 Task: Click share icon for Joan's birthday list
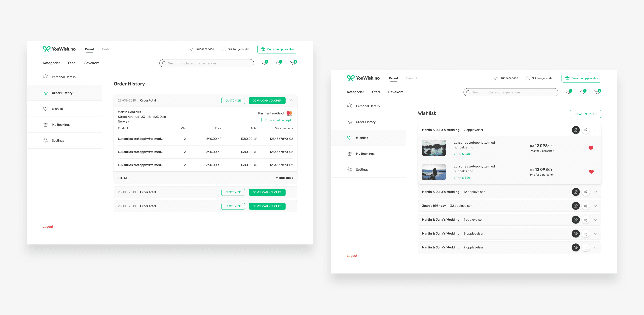586,206
